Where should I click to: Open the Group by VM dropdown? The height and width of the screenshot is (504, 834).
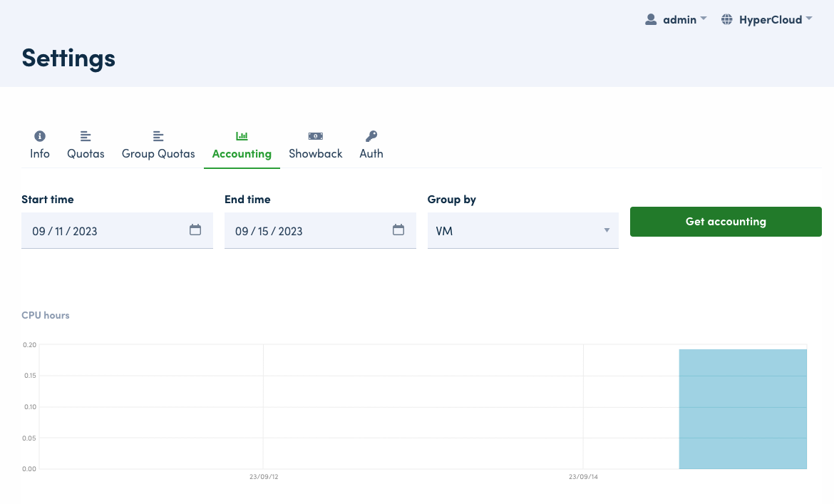[522, 231]
